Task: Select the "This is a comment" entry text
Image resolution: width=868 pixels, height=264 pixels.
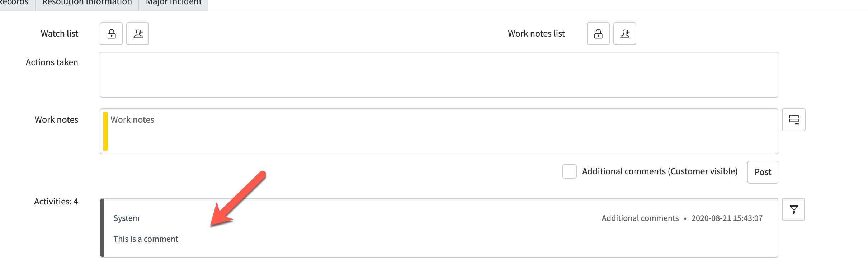Action: pyautogui.click(x=146, y=239)
